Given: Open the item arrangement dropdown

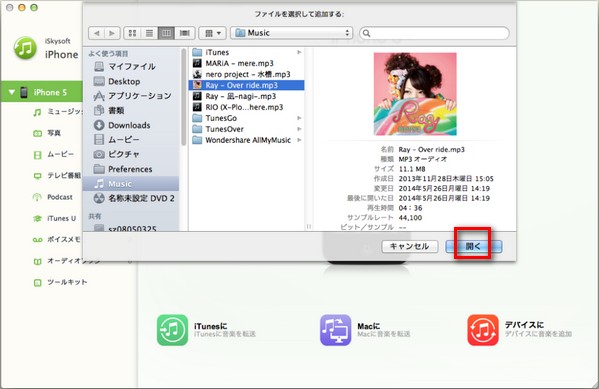Looking at the screenshot, I should 212,33.
